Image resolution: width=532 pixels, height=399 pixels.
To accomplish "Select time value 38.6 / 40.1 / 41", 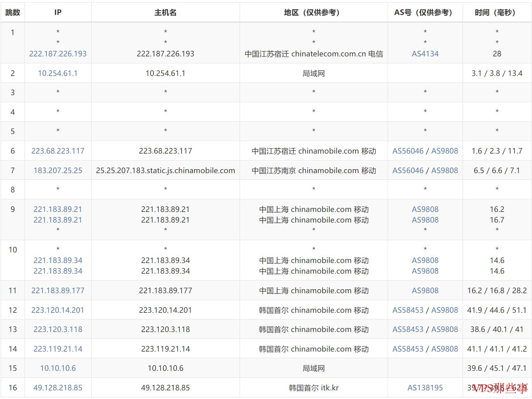I will tap(497, 329).
